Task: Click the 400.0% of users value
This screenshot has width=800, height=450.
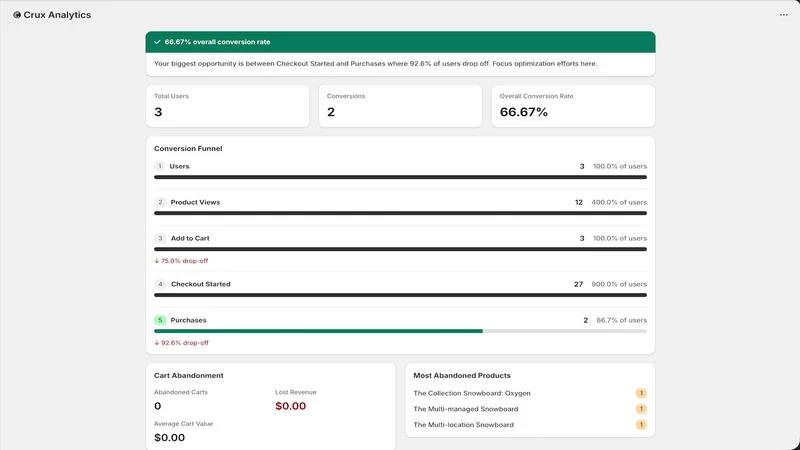Action: 619,203
